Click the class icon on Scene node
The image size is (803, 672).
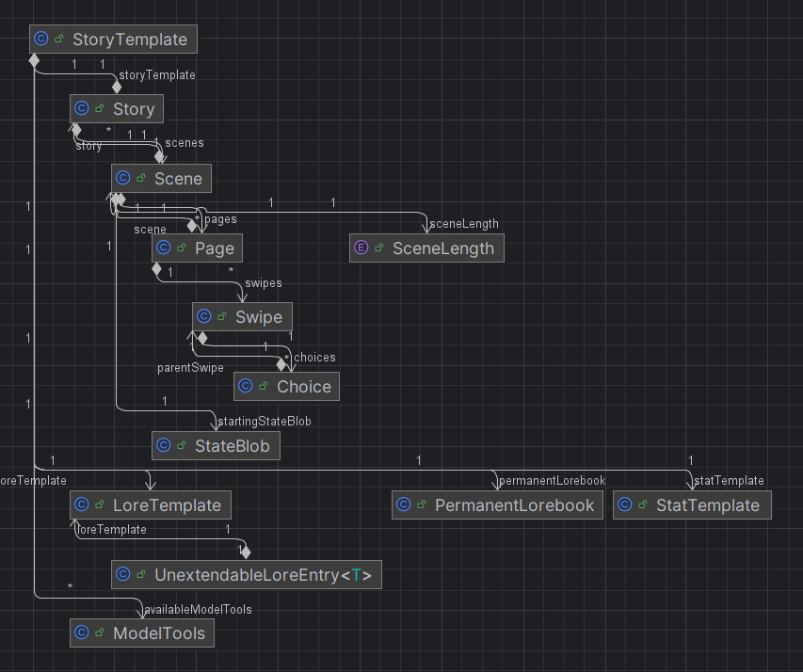(x=123, y=178)
